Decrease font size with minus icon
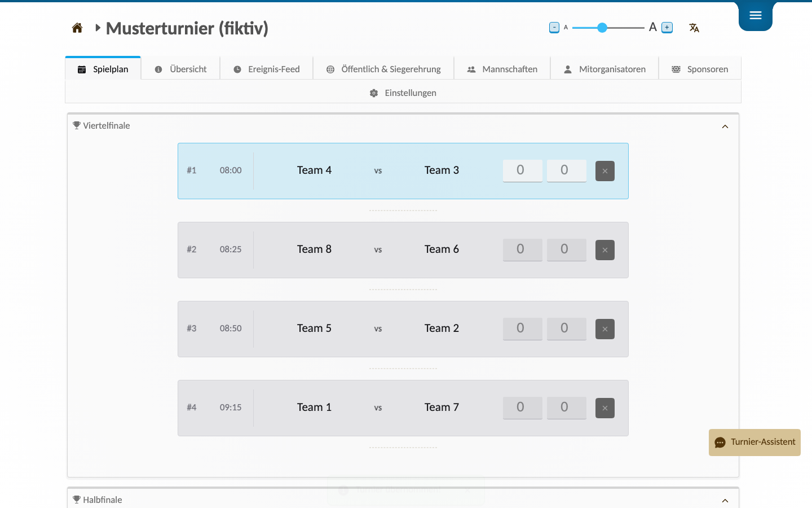 (x=554, y=28)
